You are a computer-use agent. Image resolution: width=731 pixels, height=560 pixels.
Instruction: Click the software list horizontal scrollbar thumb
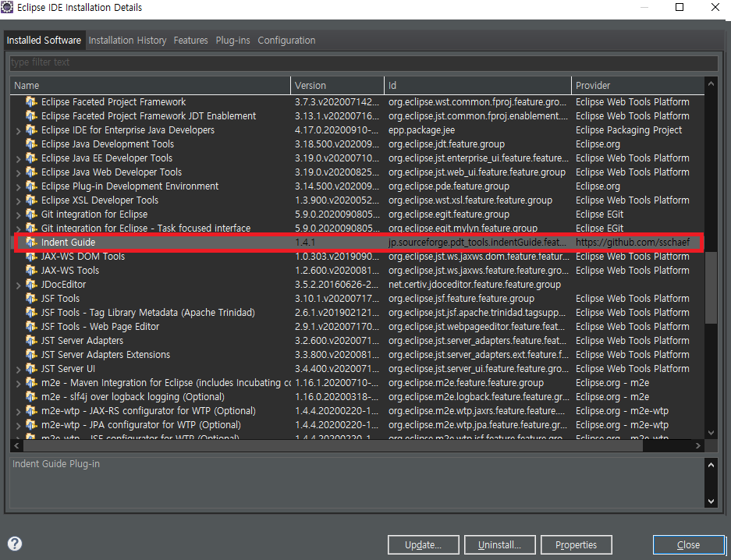tap(333, 446)
